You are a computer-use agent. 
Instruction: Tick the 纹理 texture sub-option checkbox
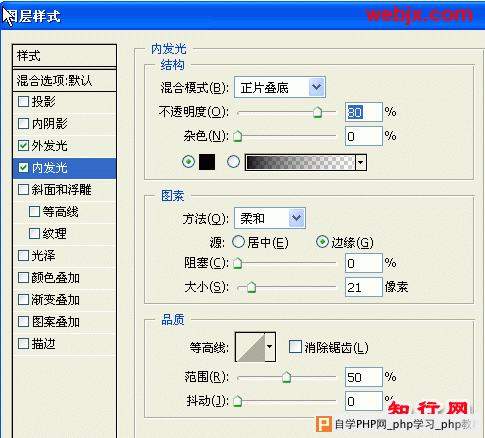point(34,234)
